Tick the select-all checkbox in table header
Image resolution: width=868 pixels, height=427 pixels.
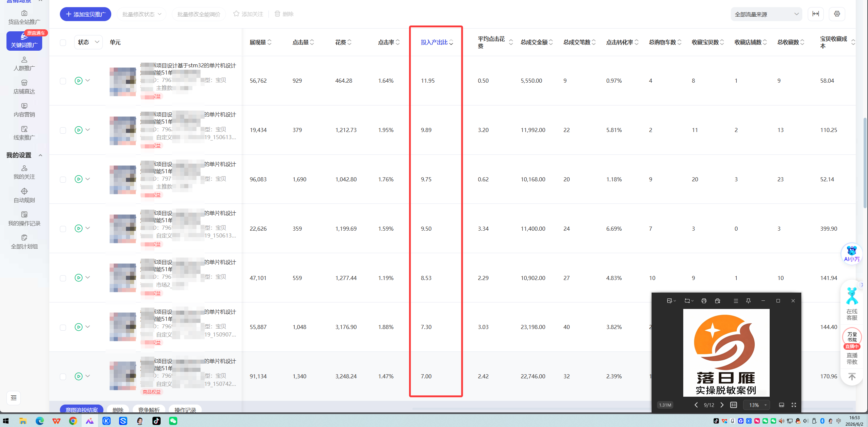coord(63,43)
